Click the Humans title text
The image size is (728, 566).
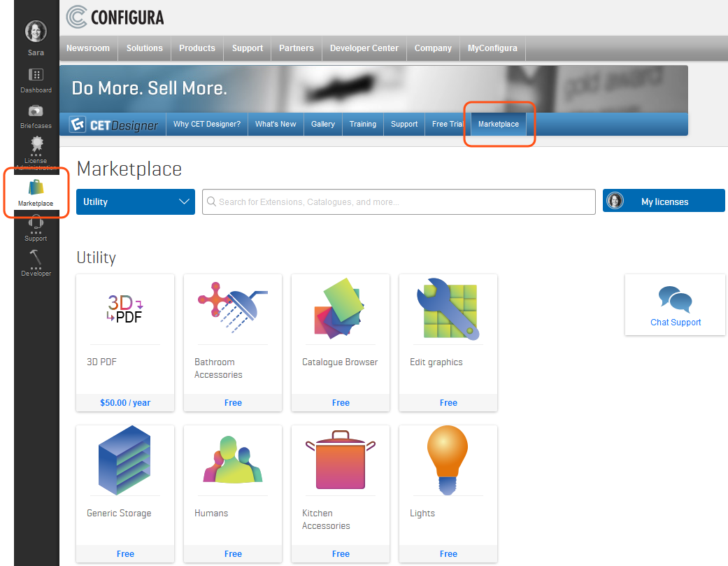pos(211,513)
